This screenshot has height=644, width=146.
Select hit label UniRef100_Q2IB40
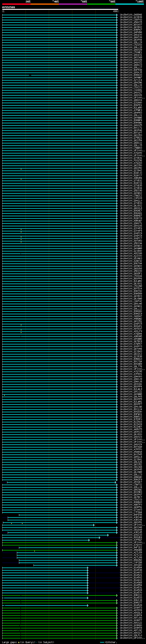(x=131, y=251)
